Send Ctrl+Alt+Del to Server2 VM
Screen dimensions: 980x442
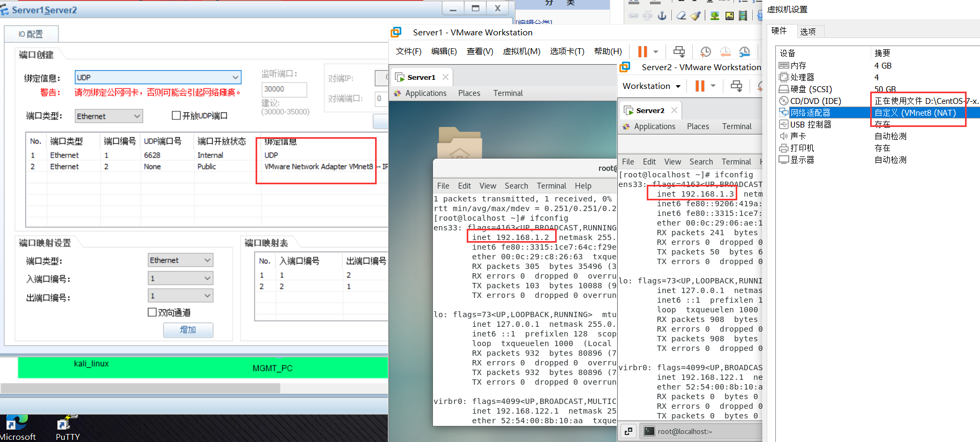click(x=737, y=86)
